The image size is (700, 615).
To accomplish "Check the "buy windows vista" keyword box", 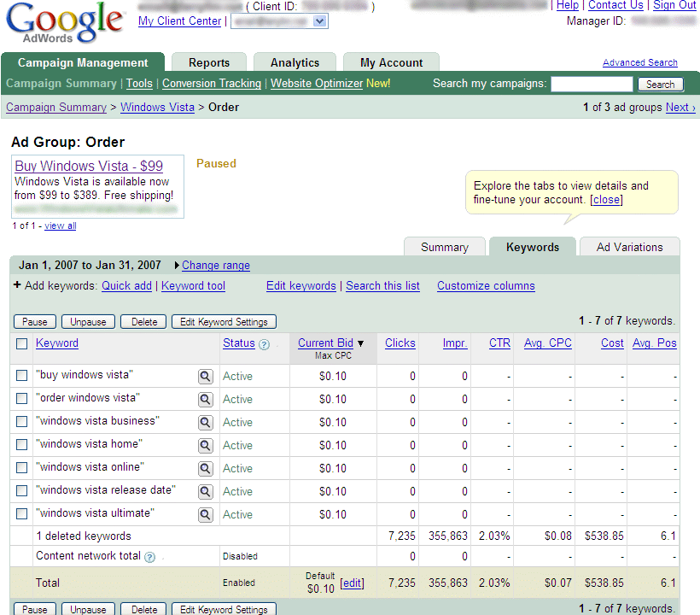I will point(21,375).
